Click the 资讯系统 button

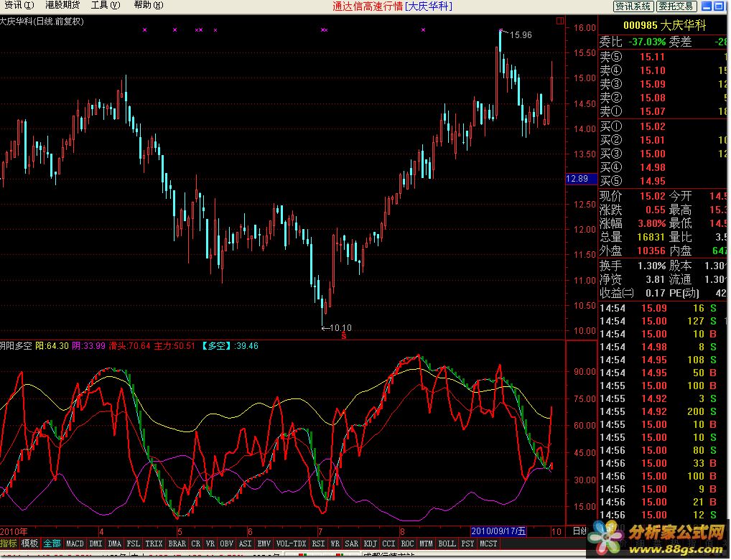[633, 6]
